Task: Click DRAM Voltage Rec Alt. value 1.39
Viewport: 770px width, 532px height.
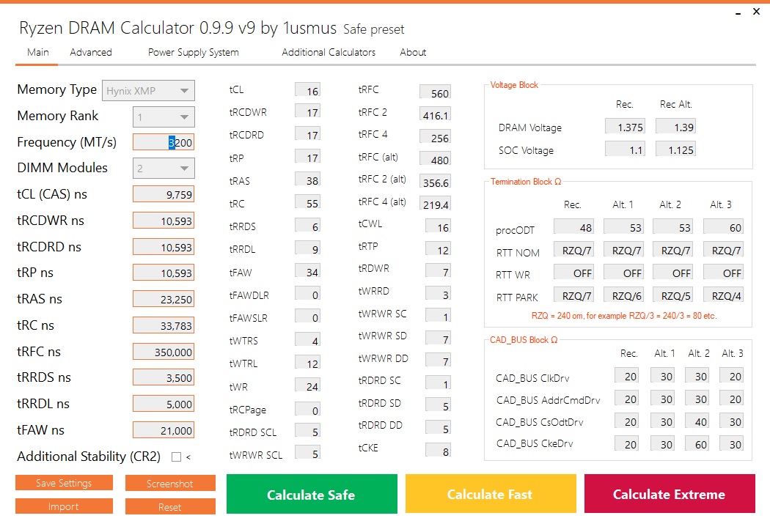Action: click(675, 127)
